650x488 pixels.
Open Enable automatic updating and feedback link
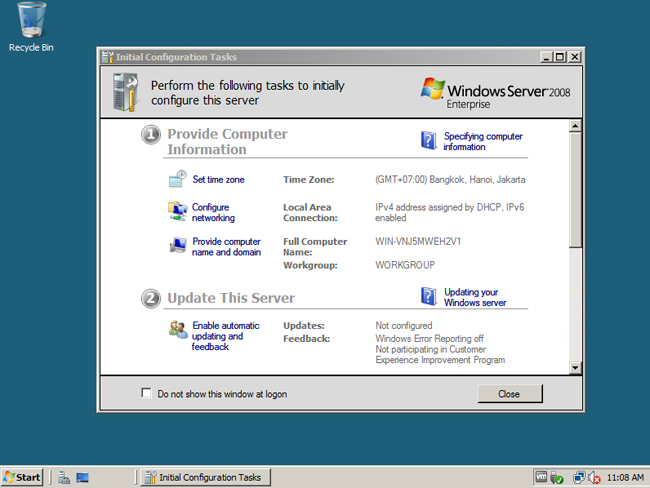(226, 336)
